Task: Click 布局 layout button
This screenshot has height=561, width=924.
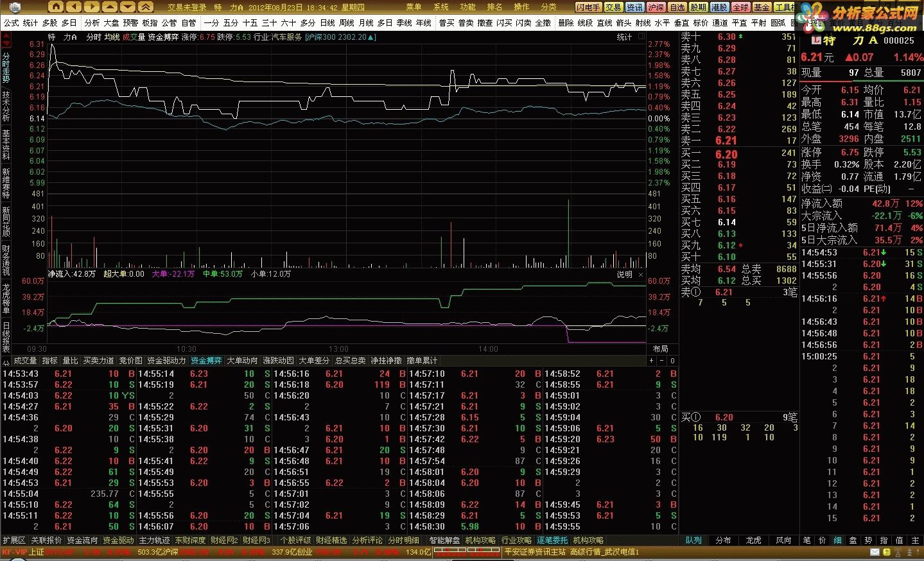Action: pyautogui.click(x=660, y=349)
